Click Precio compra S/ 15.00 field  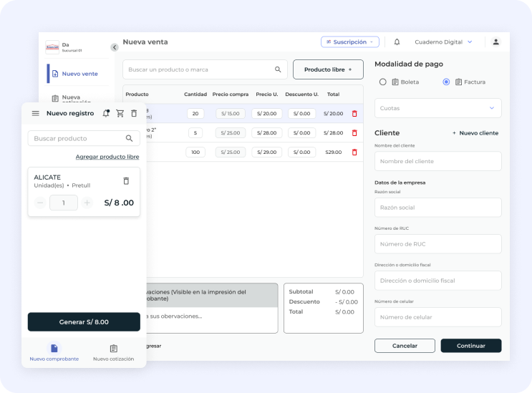pyautogui.click(x=231, y=114)
